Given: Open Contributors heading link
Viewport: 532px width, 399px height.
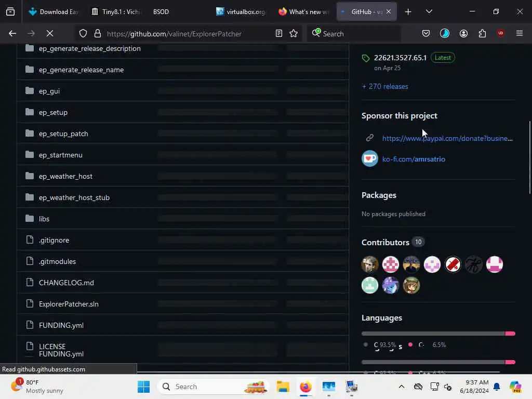Looking at the screenshot, I should [385, 242].
